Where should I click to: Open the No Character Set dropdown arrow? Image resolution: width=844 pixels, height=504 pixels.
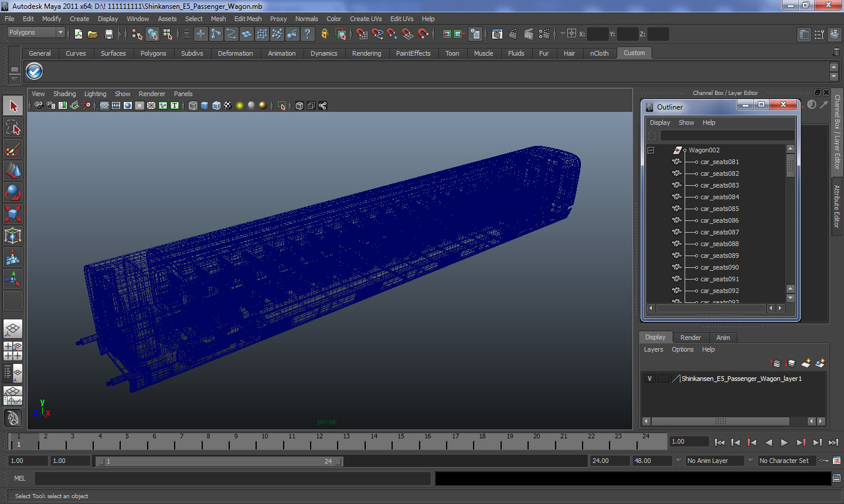(750, 461)
